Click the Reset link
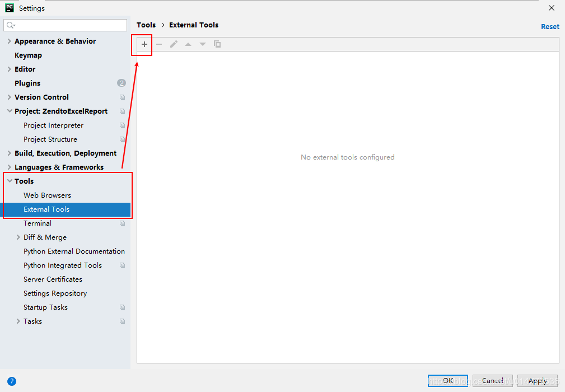This screenshot has height=392, width=565. point(550,27)
